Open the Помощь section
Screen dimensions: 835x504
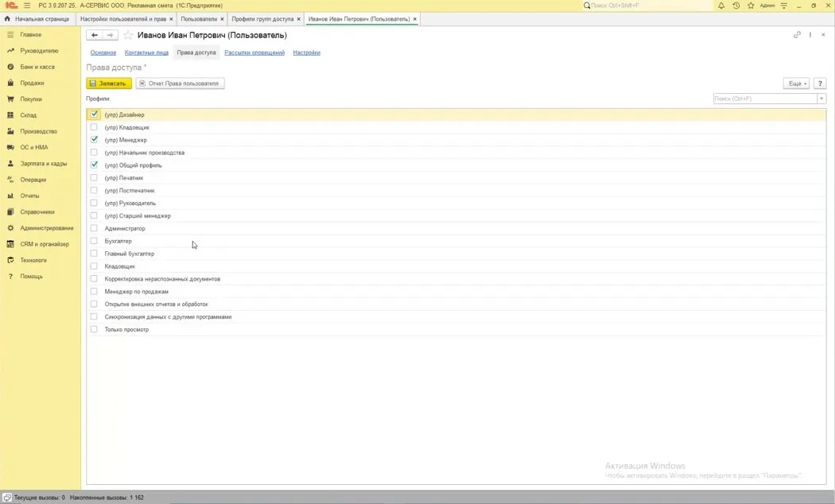(x=32, y=277)
